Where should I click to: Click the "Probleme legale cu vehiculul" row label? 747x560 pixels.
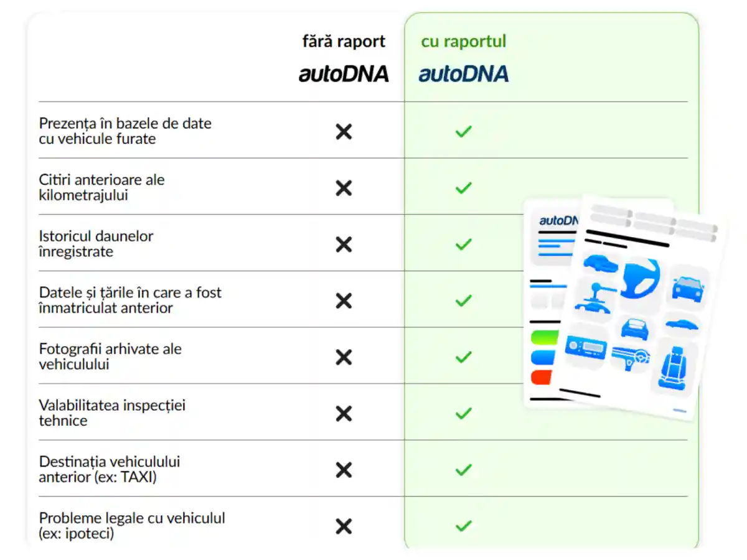pos(131,526)
